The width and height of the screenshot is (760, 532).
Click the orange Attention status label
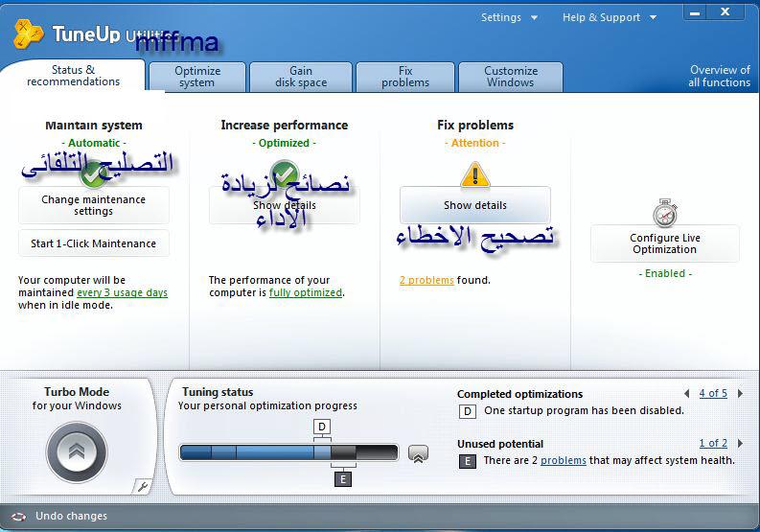tap(475, 143)
